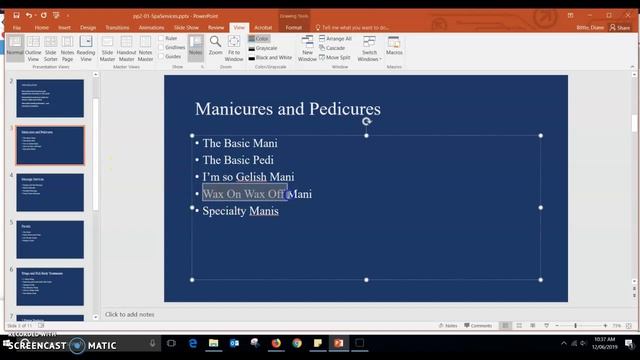
Task: Click the zoom out minus button
Action: pyautogui.click(x=557, y=325)
